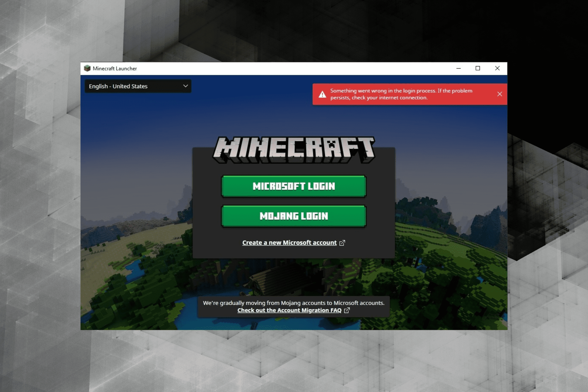Toggle visibility of the error notification banner
588x392 pixels.
pos(499,94)
